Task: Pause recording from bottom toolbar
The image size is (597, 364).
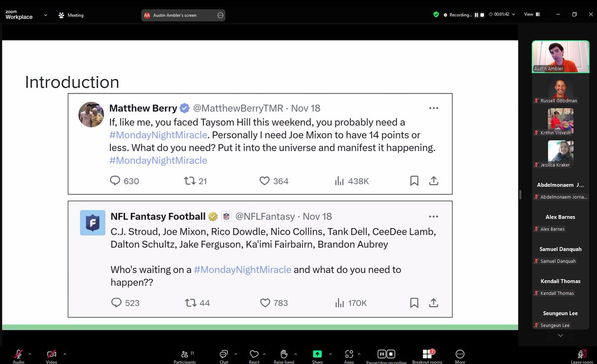Action: (x=382, y=354)
